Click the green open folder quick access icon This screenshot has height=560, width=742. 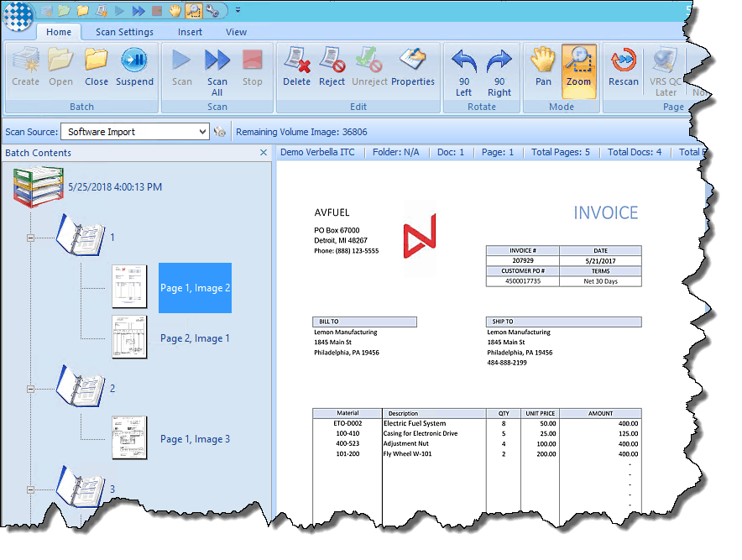[x=65, y=10]
